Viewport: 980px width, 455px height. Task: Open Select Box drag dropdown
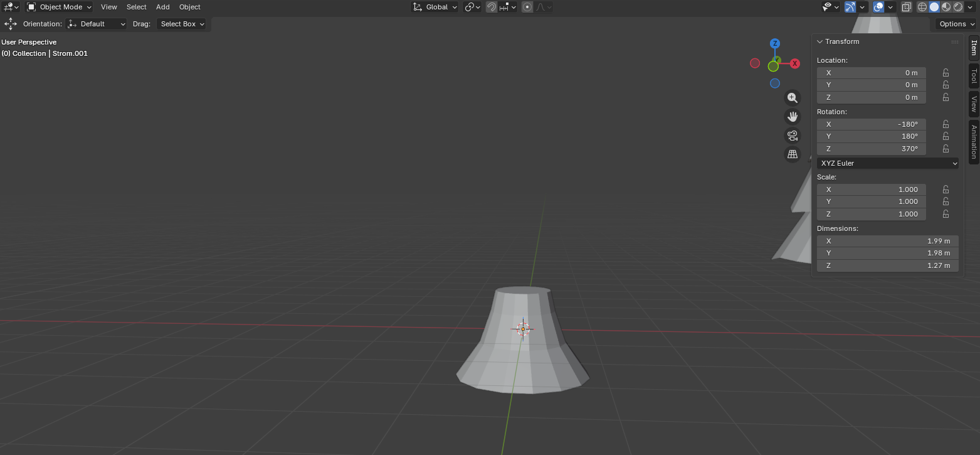pos(182,24)
